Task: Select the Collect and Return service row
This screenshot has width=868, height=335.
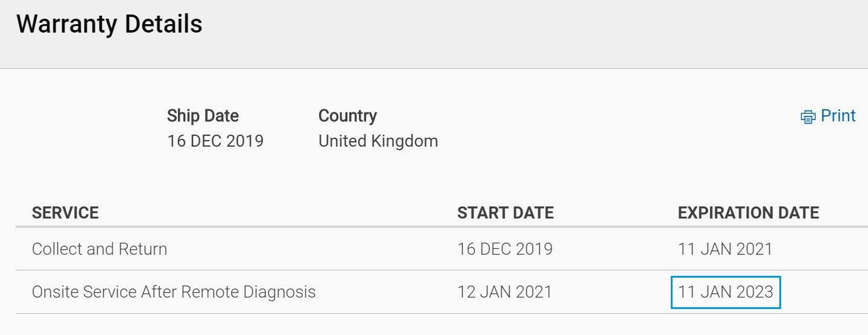Action: point(442,249)
